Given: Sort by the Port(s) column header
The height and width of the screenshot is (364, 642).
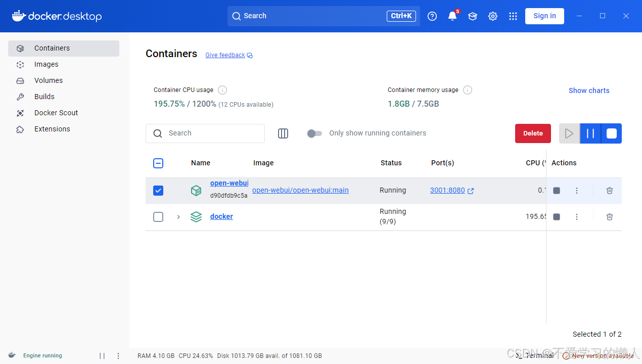Looking at the screenshot, I should click(x=443, y=163).
